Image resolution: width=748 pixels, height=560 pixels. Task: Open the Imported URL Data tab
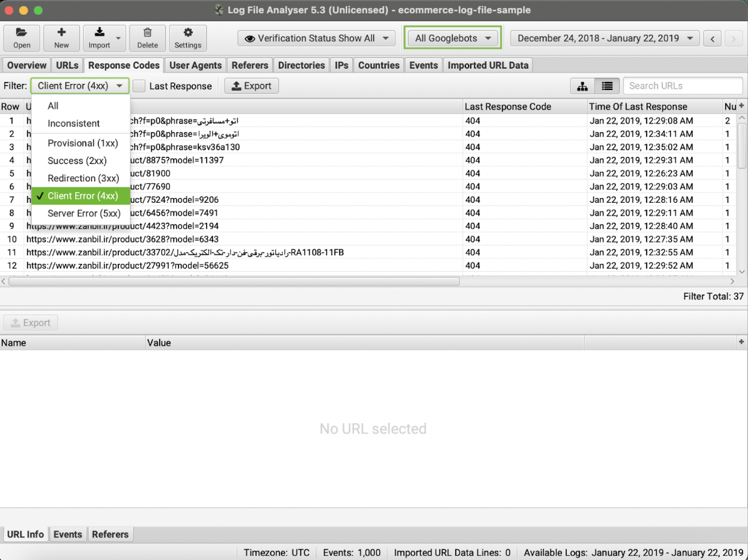487,64
